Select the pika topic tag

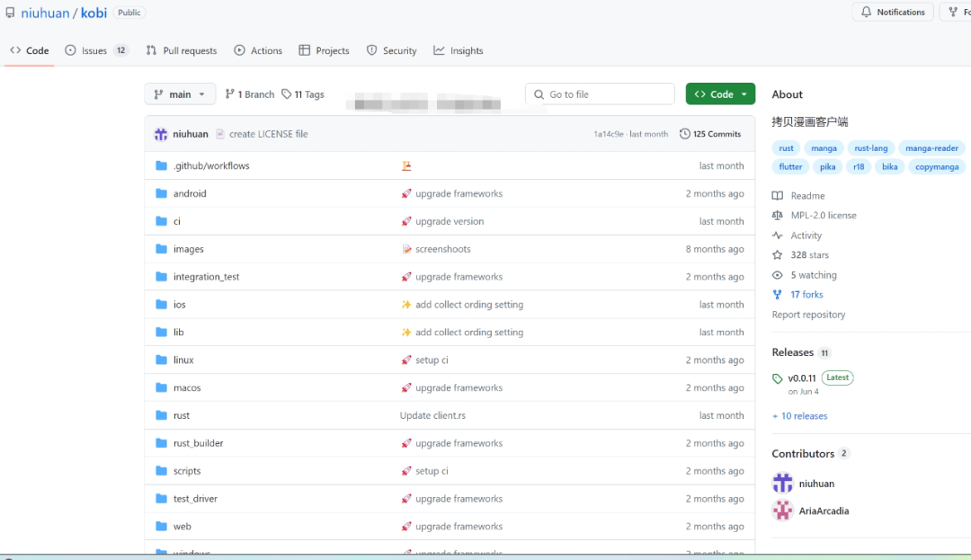coord(827,166)
